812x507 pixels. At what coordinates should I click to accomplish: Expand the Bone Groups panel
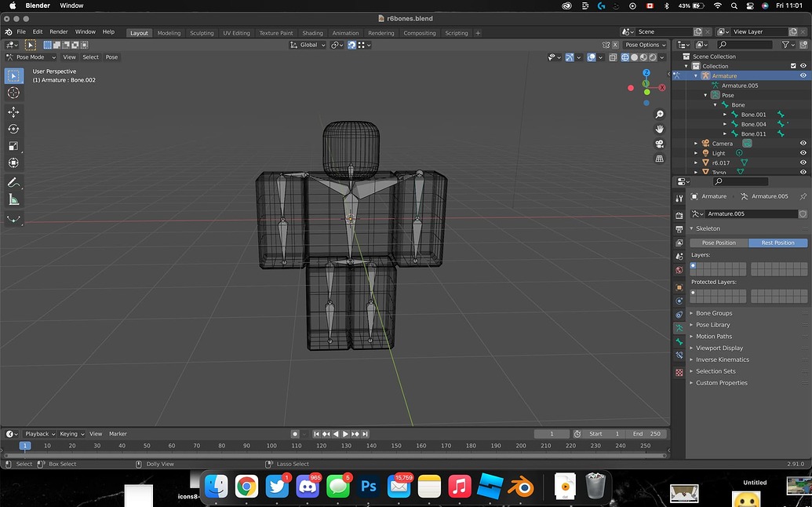[x=714, y=313]
